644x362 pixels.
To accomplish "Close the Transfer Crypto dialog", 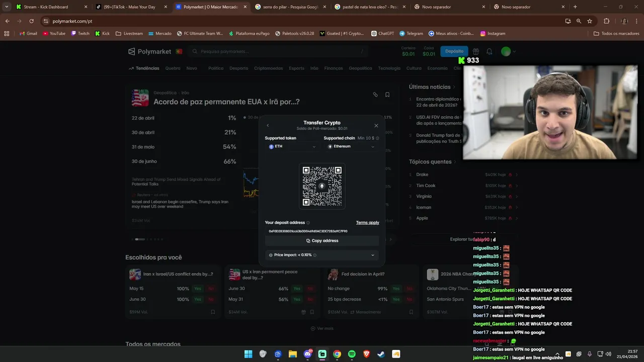I will [x=376, y=126].
